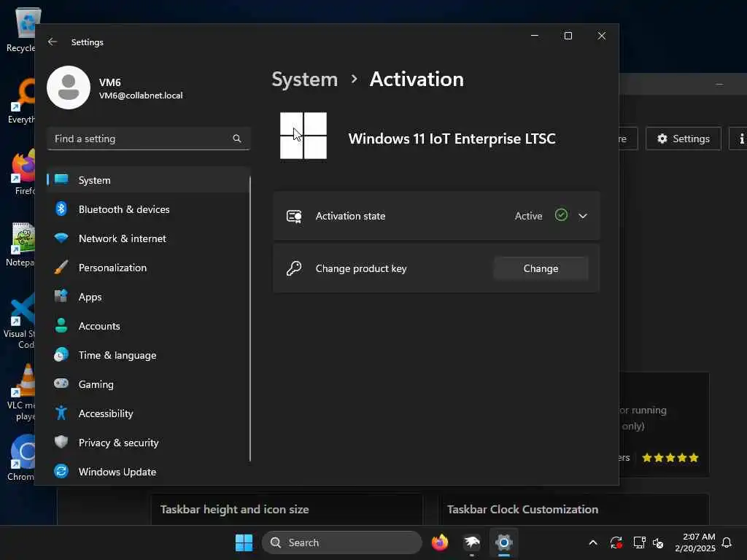The width and height of the screenshot is (747, 560).
Task: Click the Activation state certificate icon
Action: [x=294, y=216]
